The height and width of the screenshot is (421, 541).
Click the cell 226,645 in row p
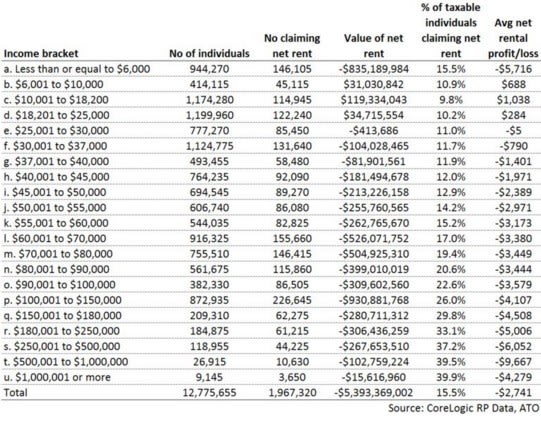pyautogui.click(x=292, y=300)
